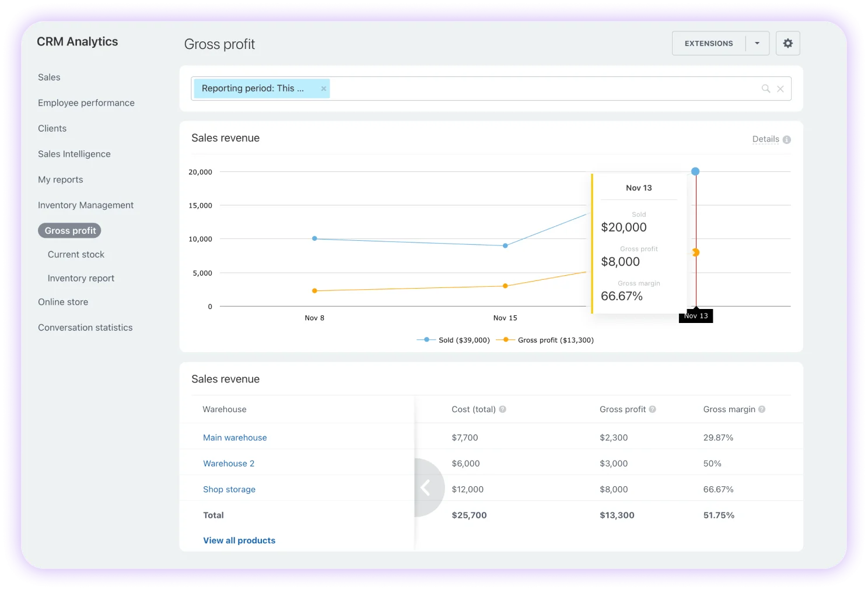
Task: Remove the Reporting period filter chip
Action: tap(324, 89)
